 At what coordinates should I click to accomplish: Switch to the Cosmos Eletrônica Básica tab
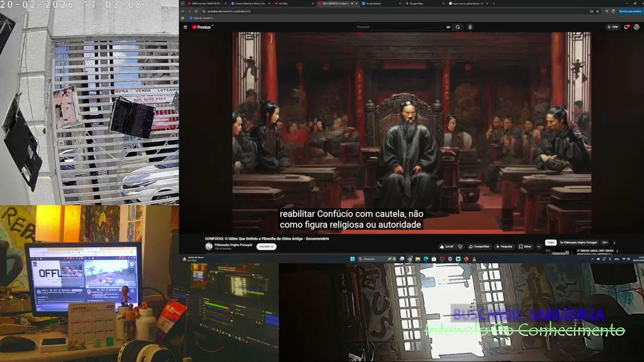click(x=251, y=4)
